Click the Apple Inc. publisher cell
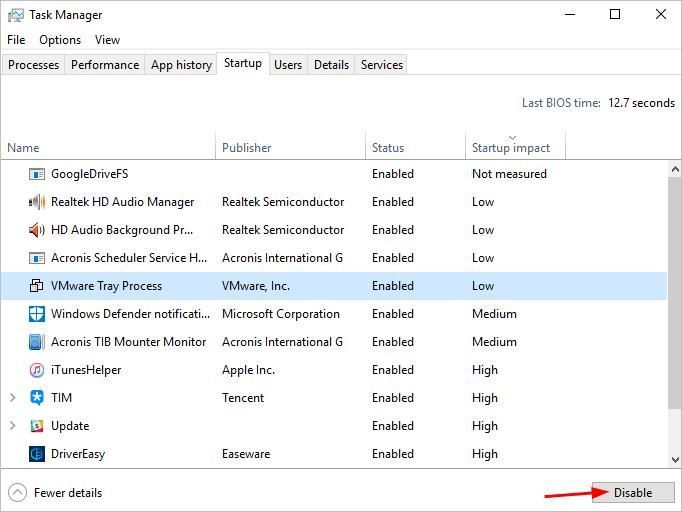This screenshot has width=682, height=512. [248, 370]
